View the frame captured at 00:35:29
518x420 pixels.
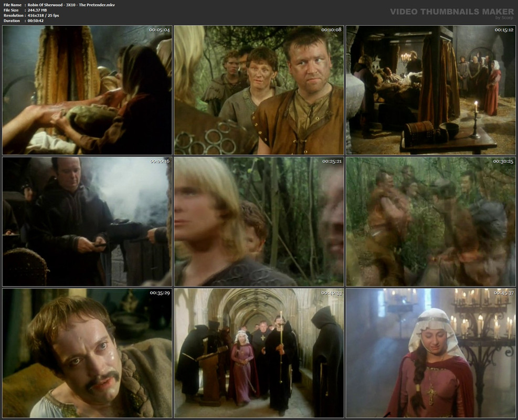click(x=87, y=353)
